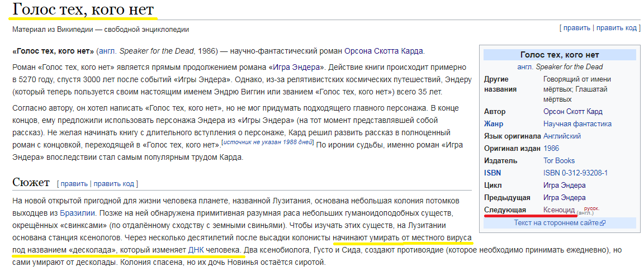The height and width of the screenshot is (271, 644).
Task: Click 'править код' at the top right
Action: 617,28
